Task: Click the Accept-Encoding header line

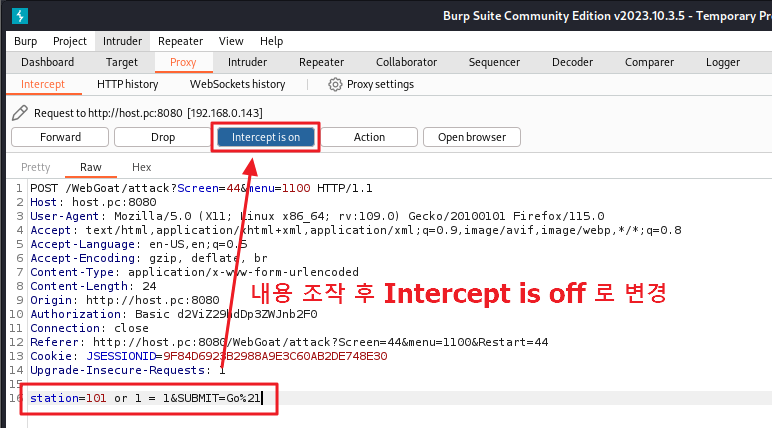Action: pyautogui.click(x=149, y=258)
